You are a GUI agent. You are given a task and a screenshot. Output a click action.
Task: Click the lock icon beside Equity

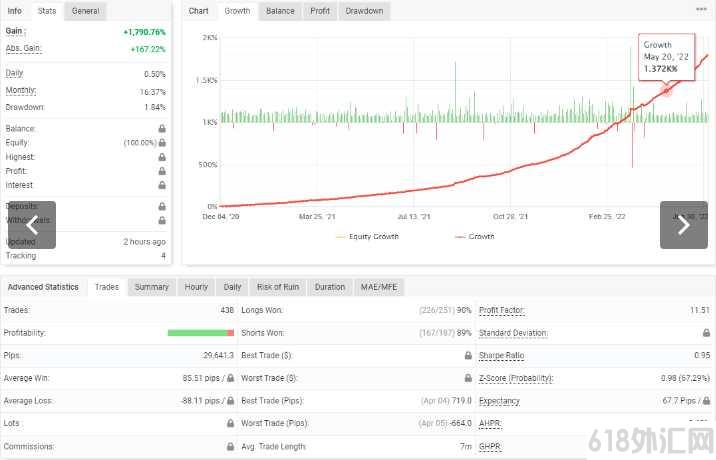coord(162,143)
